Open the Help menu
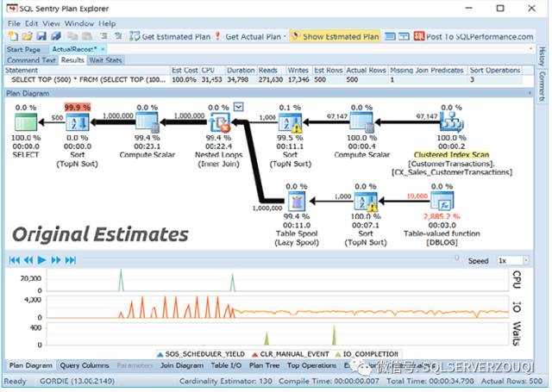 click(x=107, y=23)
